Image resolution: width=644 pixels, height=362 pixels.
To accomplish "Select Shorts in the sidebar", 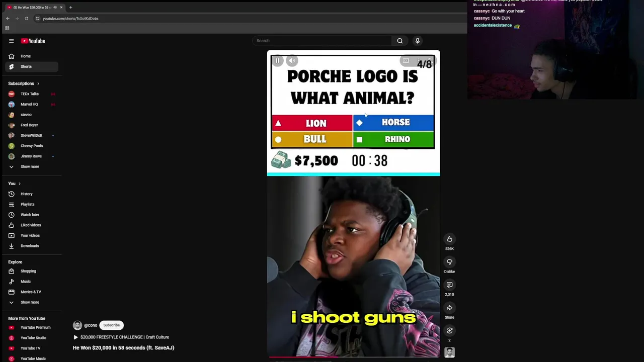I will [x=31, y=66].
